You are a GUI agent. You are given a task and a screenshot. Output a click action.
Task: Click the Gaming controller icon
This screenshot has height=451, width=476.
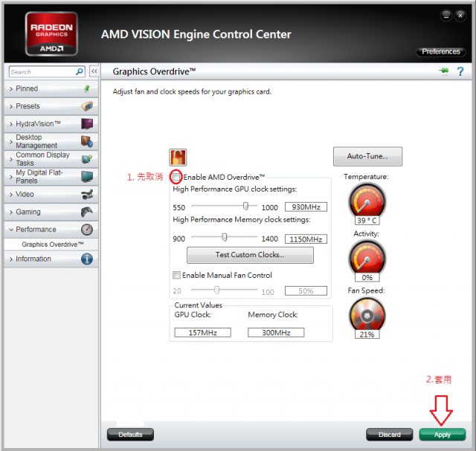point(87,212)
